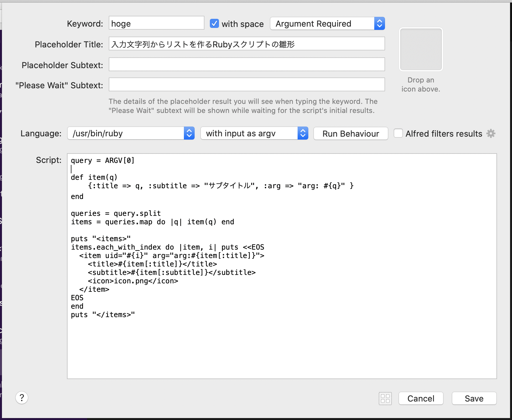Open the 'with input as argv' dropdown

point(254,133)
